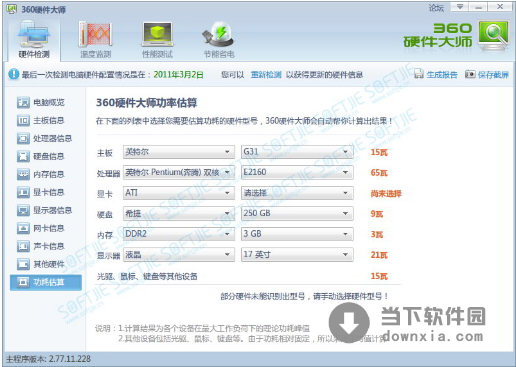
Task: Click the 显示器信息 sidebar icon
Action: (x=23, y=210)
